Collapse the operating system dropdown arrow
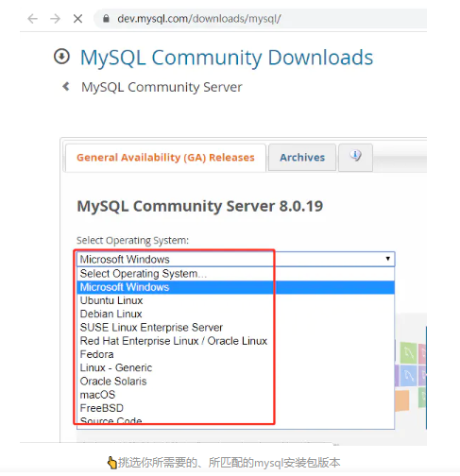The width and height of the screenshot is (460, 476). point(387,259)
